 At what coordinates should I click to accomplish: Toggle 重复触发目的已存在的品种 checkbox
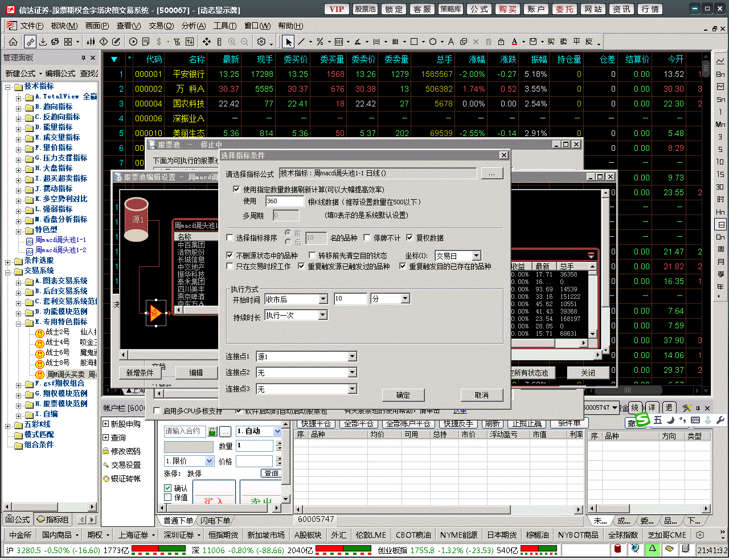(403, 266)
